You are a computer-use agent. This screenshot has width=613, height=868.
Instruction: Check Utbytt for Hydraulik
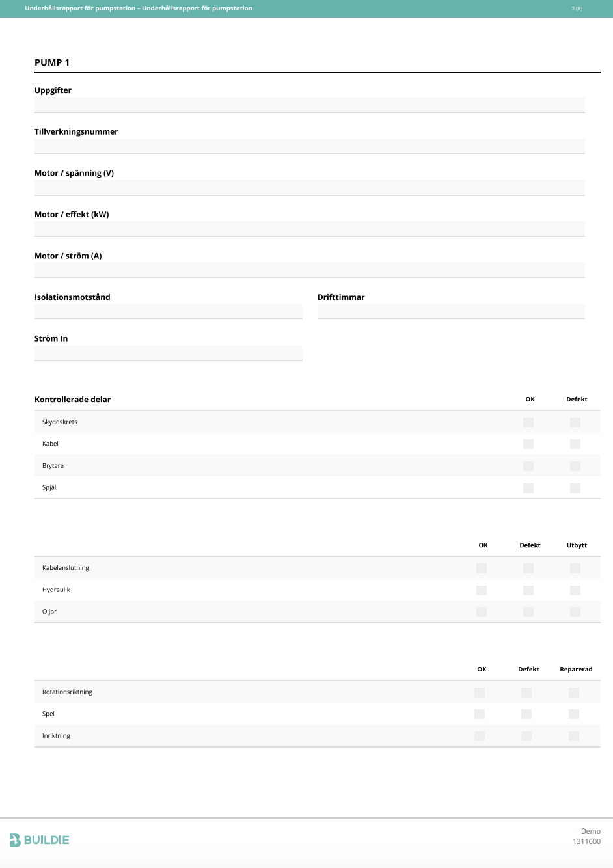(575, 590)
